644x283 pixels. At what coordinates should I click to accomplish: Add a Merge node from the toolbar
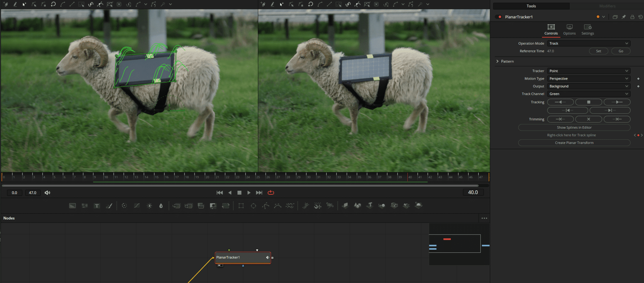[x=176, y=206]
